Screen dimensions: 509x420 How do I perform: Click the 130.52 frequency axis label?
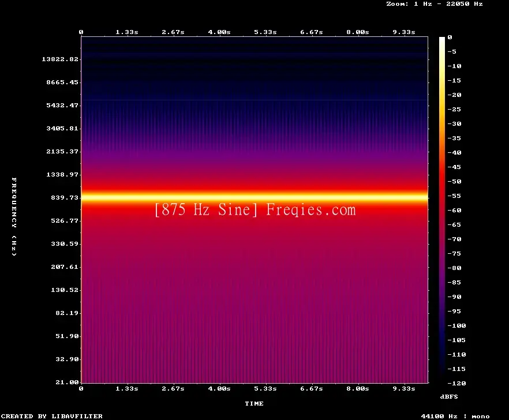(x=65, y=290)
